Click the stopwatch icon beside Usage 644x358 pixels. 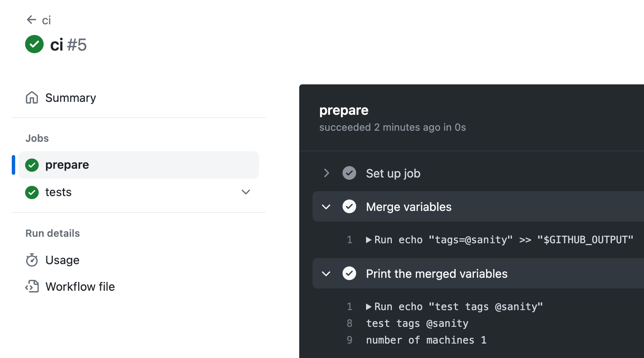coord(32,260)
